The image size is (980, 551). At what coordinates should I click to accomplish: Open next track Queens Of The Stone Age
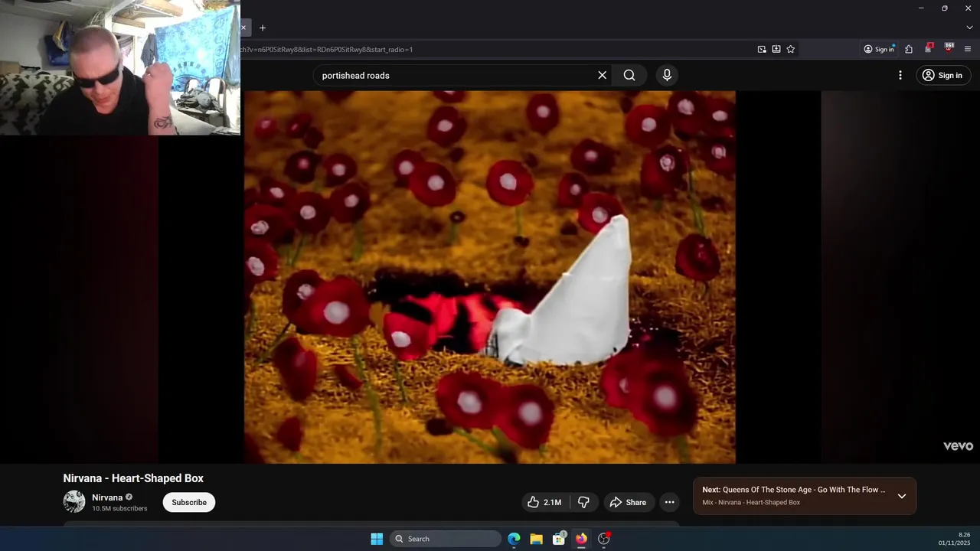point(794,490)
